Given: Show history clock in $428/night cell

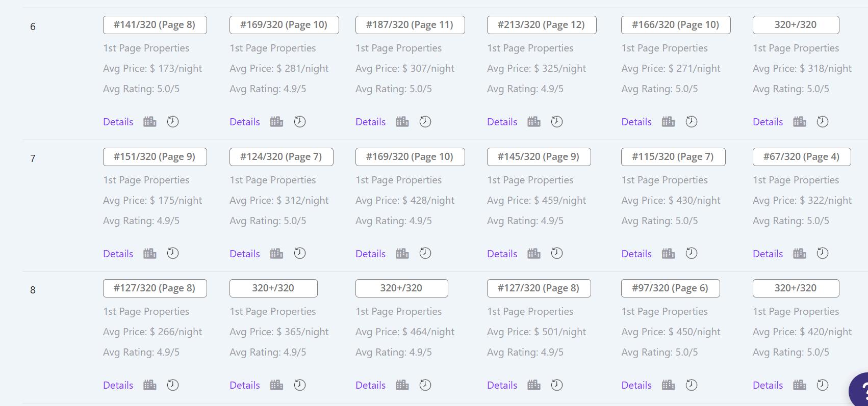Looking at the screenshot, I should (x=425, y=253).
